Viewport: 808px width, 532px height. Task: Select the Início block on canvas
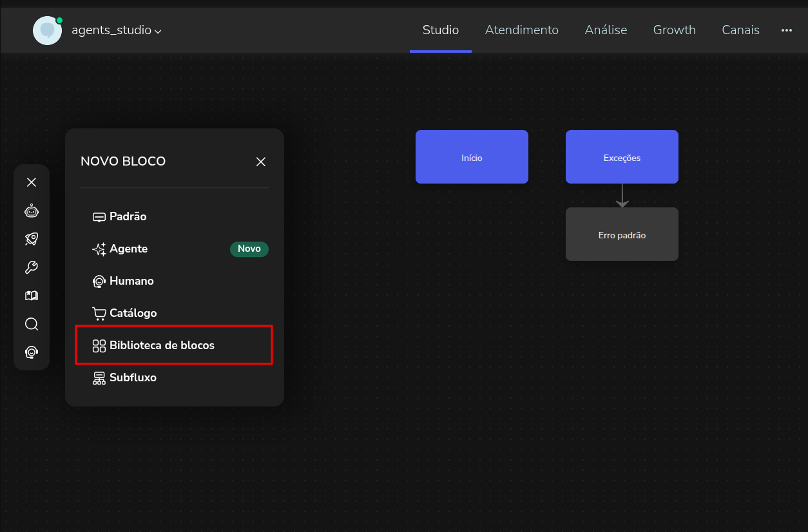pyautogui.click(x=472, y=157)
